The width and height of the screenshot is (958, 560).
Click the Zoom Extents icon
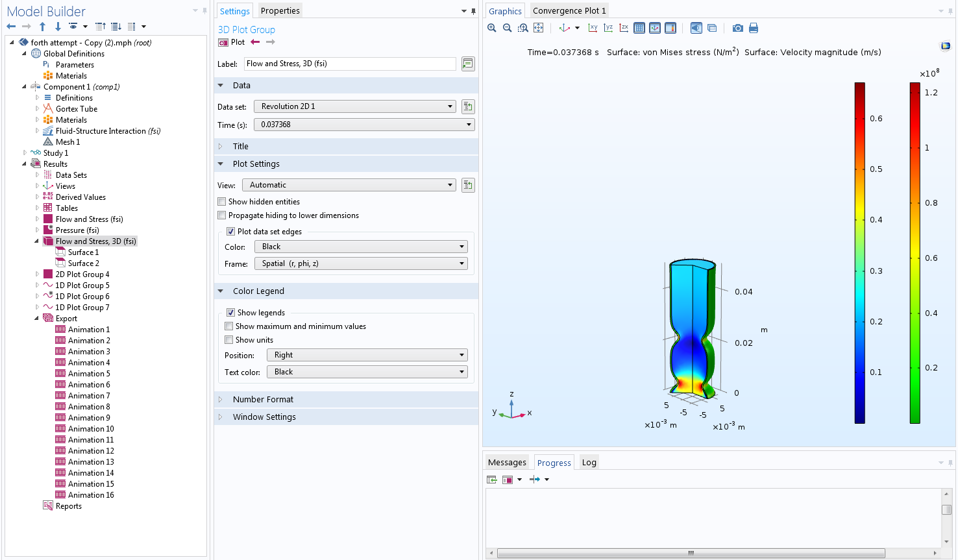[x=539, y=28]
